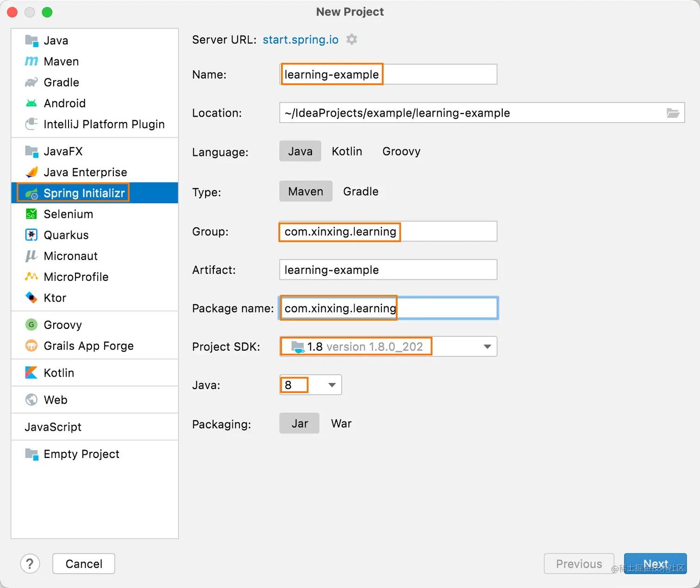700x588 pixels.
Task: Set packaging to War
Action: click(341, 423)
